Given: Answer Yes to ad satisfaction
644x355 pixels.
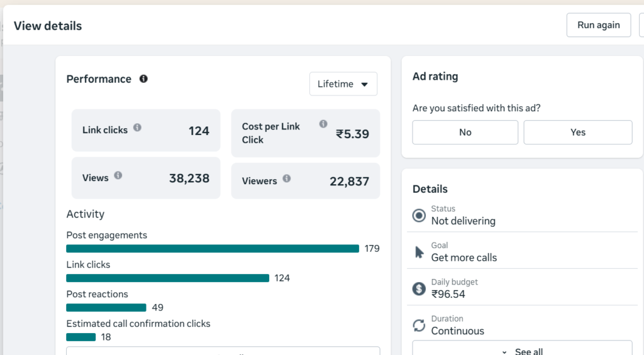Looking at the screenshot, I should coord(577,132).
